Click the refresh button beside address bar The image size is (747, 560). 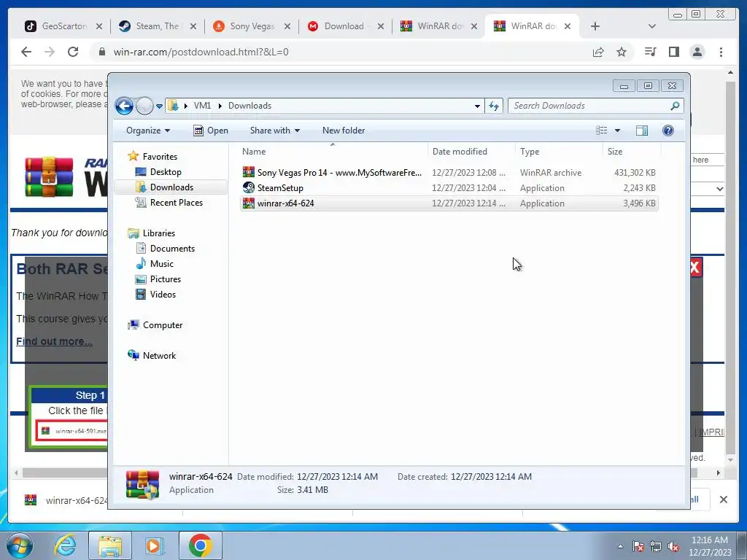(494, 106)
